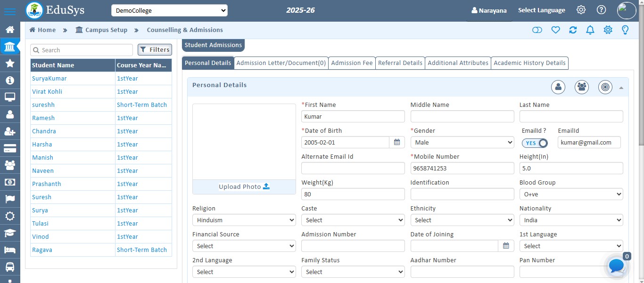Image resolution: width=644 pixels, height=283 pixels.
Task: Click the dark mode toggle icon near breadcrumb
Action: [537, 30]
